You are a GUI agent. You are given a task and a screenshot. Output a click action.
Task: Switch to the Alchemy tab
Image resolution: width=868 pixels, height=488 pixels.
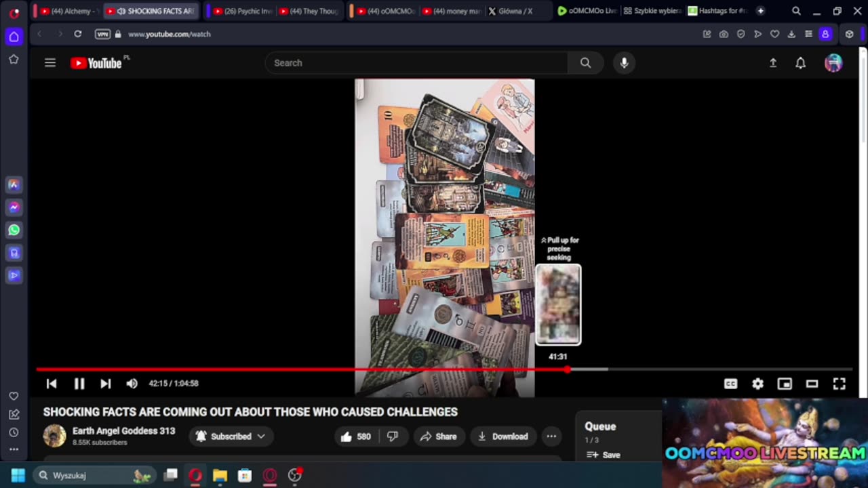(66, 11)
